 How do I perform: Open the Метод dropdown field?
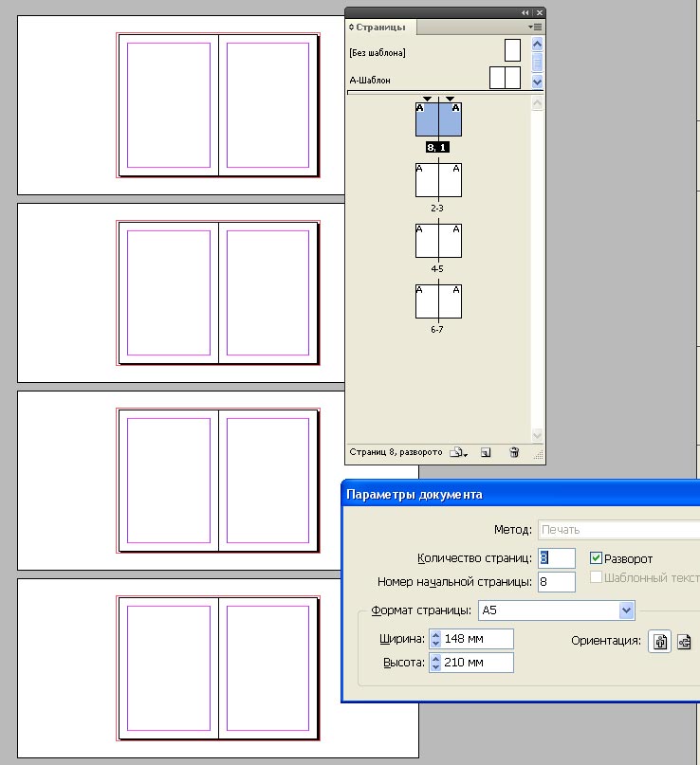coord(619,530)
